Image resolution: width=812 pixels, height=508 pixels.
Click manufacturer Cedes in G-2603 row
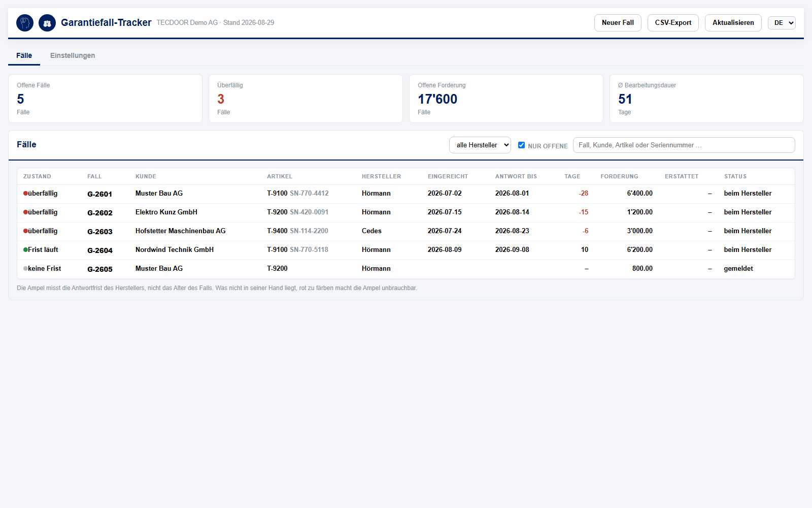(371, 231)
